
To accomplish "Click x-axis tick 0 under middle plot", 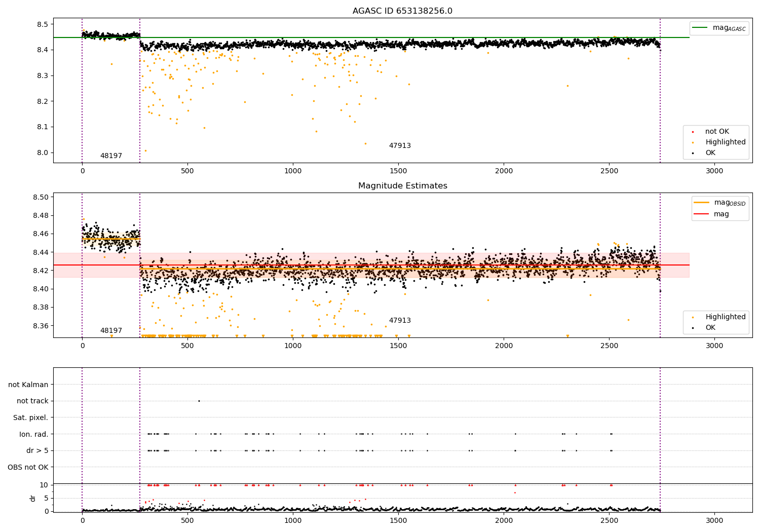I will tap(82, 346).
